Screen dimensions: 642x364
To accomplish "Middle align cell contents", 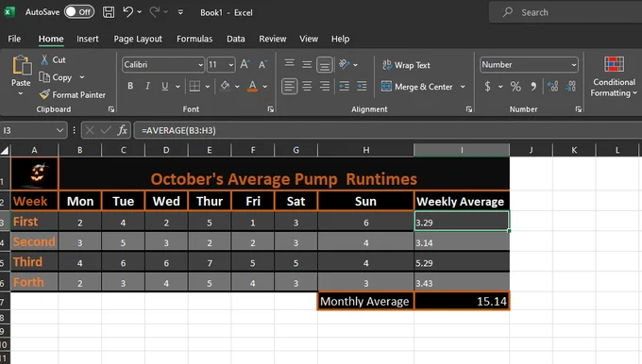I will tap(307, 65).
